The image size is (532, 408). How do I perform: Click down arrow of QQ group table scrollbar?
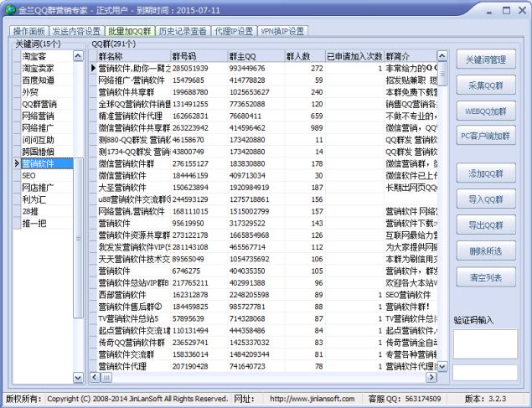[x=442, y=366]
